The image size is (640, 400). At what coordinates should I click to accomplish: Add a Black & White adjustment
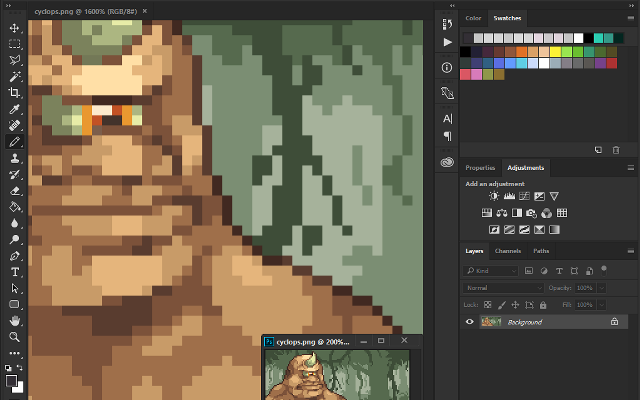point(517,213)
